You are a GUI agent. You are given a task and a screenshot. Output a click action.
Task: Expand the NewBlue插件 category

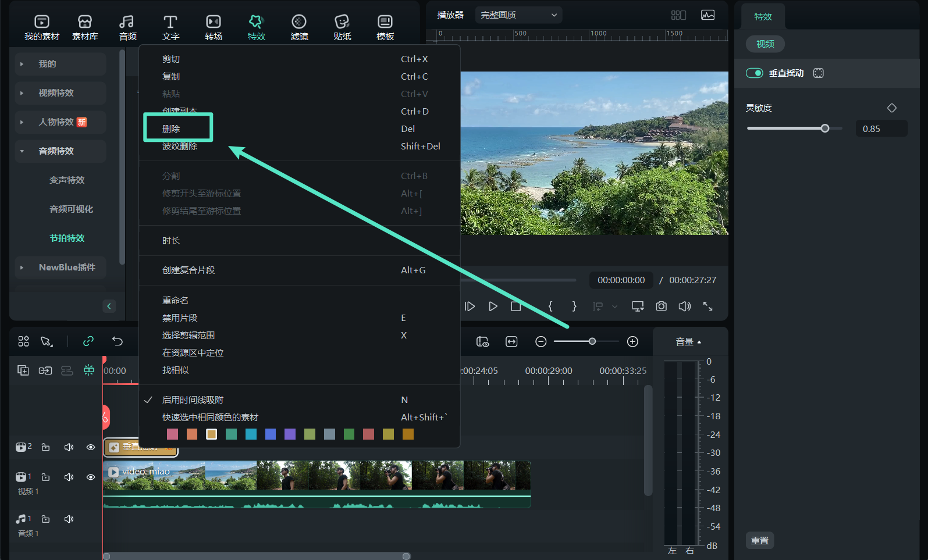click(x=66, y=267)
